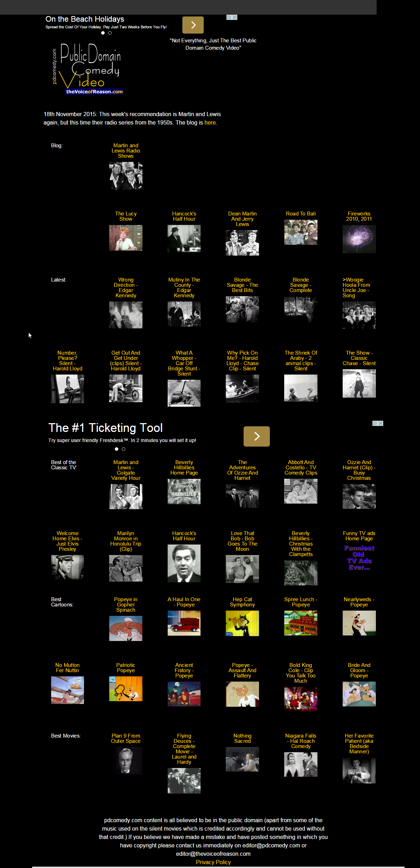Open Blonde Savage - Complete link

(301, 285)
